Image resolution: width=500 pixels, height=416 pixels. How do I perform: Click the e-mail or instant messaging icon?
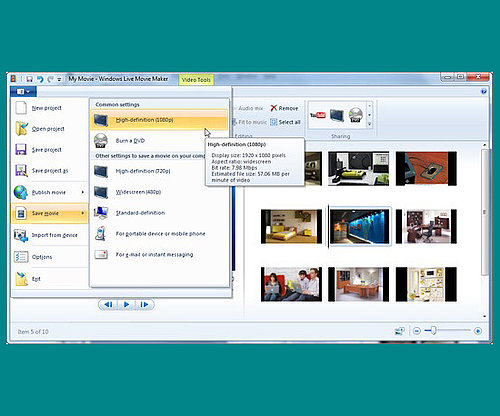click(x=101, y=254)
